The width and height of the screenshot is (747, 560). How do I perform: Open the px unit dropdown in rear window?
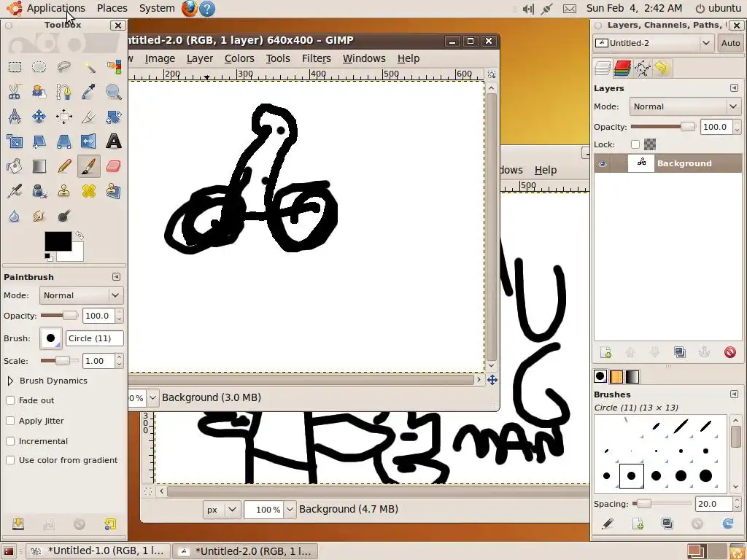point(222,510)
